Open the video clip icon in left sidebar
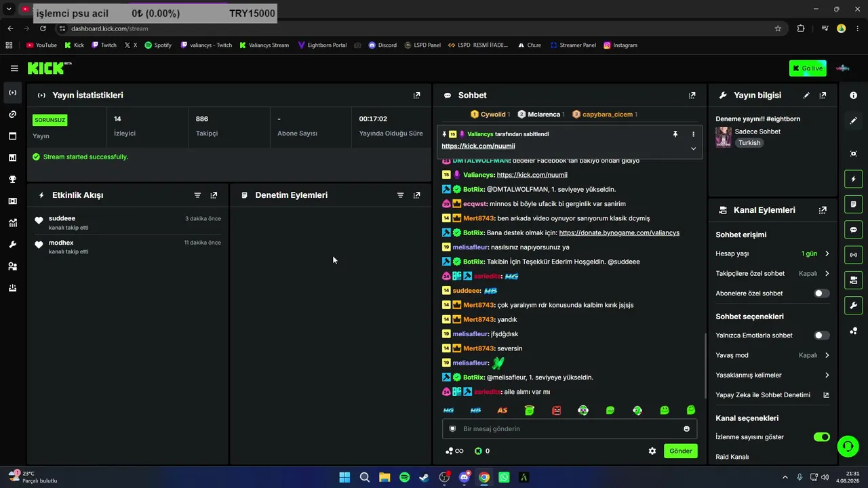The width and height of the screenshot is (868, 488). point(13,201)
